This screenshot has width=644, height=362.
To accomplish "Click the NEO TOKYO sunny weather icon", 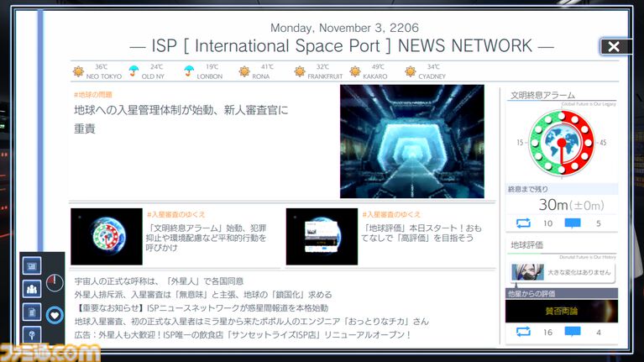I will point(78,71).
